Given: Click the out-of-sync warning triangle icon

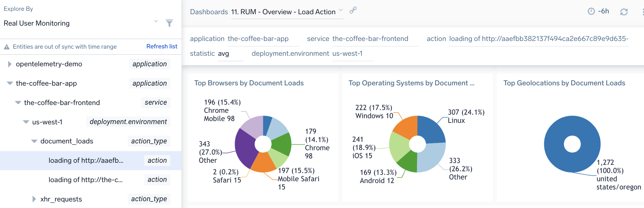Looking at the screenshot, I should click(x=7, y=47).
